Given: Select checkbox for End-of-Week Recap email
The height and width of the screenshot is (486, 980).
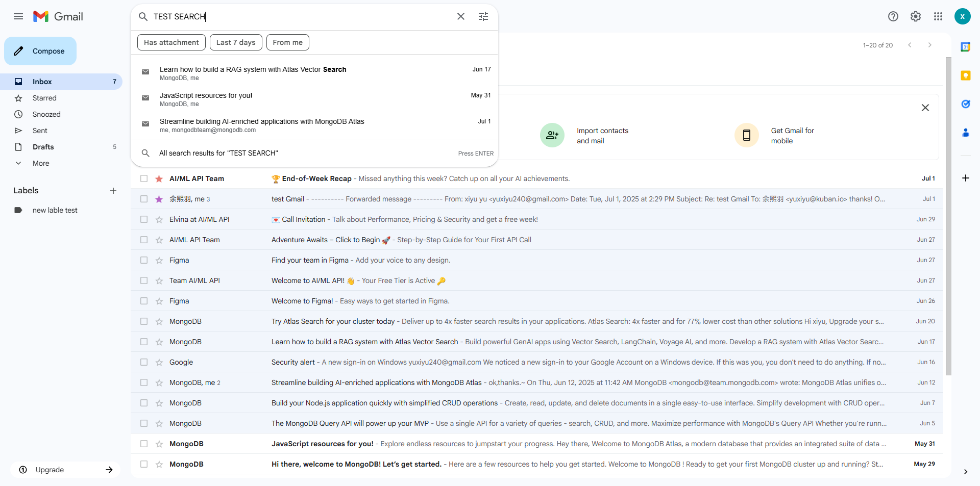Looking at the screenshot, I should pos(144,178).
